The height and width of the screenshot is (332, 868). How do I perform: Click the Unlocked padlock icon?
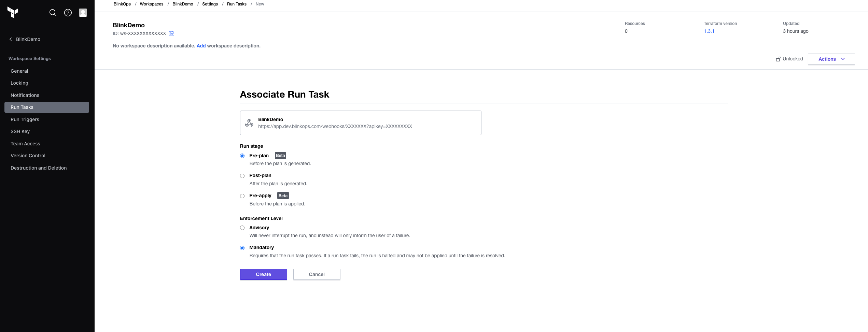click(x=779, y=59)
